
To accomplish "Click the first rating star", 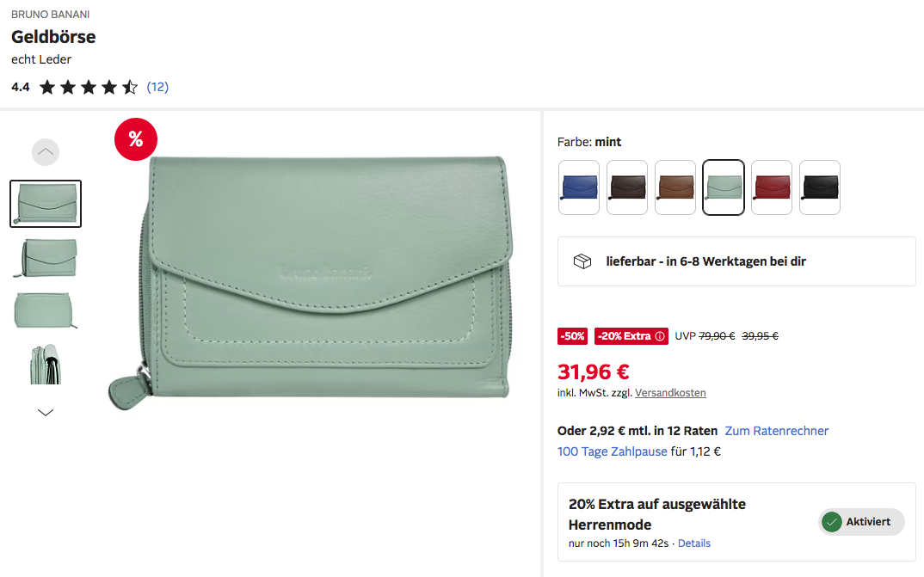I will (x=47, y=87).
